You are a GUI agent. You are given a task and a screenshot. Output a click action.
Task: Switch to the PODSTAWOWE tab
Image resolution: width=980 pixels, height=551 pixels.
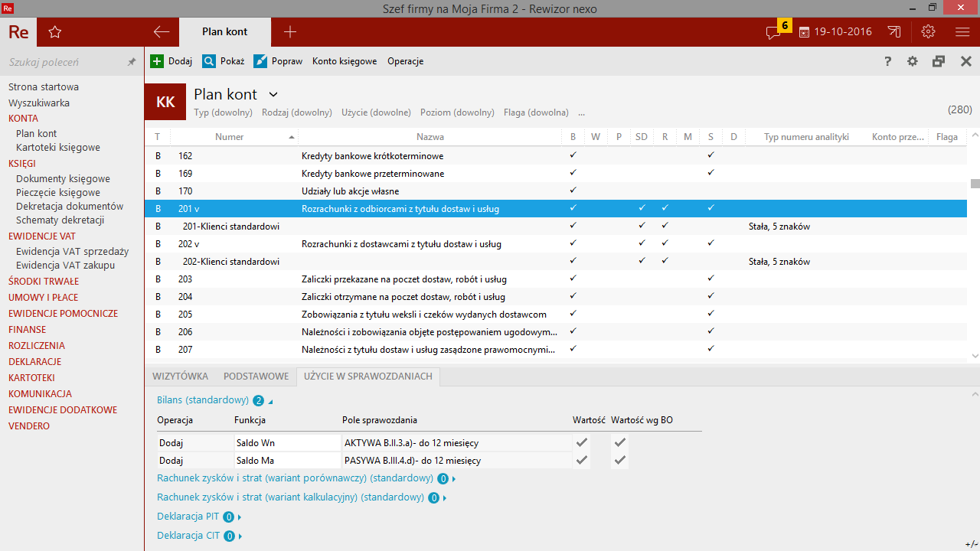tap(256, 377)
